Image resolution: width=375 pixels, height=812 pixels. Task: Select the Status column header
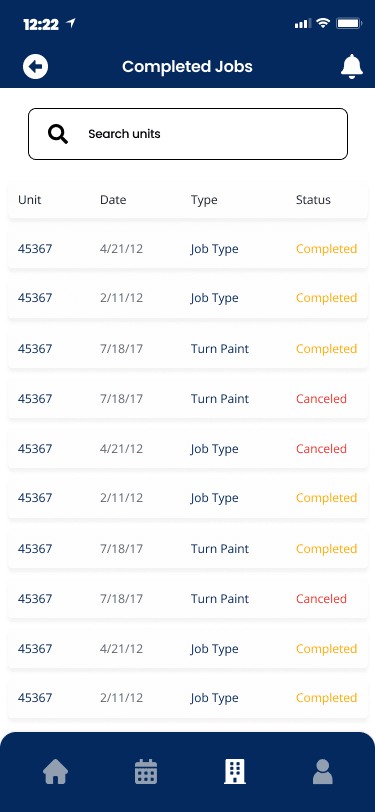313,200
